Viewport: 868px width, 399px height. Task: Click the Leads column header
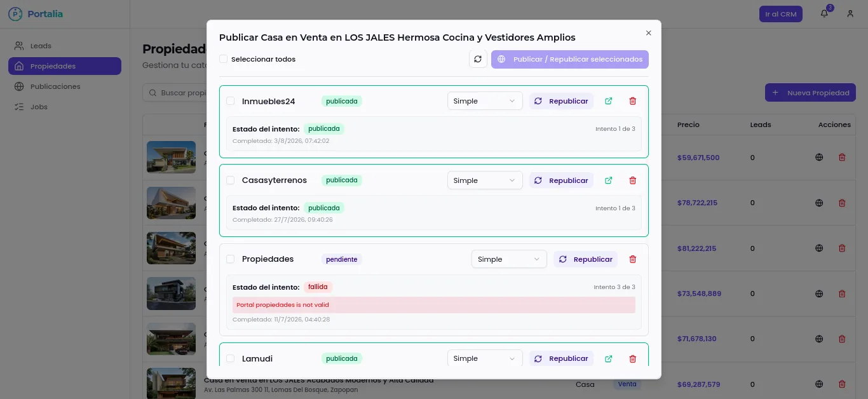click(x=761, y=125)
